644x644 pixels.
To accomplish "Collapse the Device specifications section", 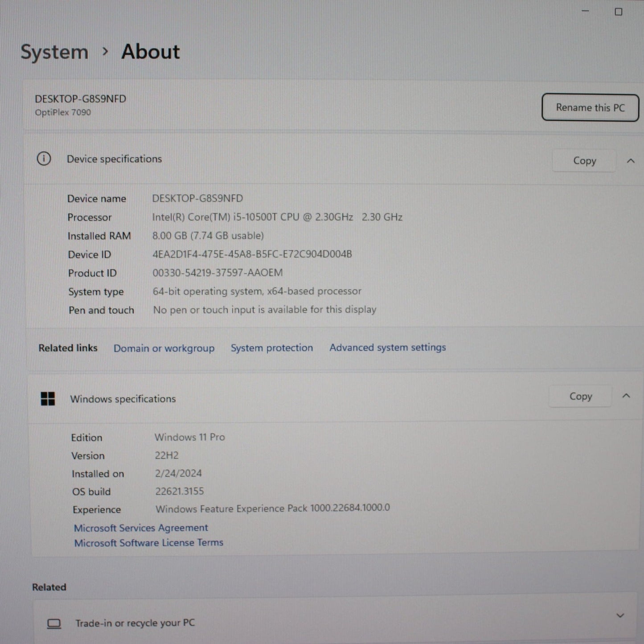I will 631,161.
